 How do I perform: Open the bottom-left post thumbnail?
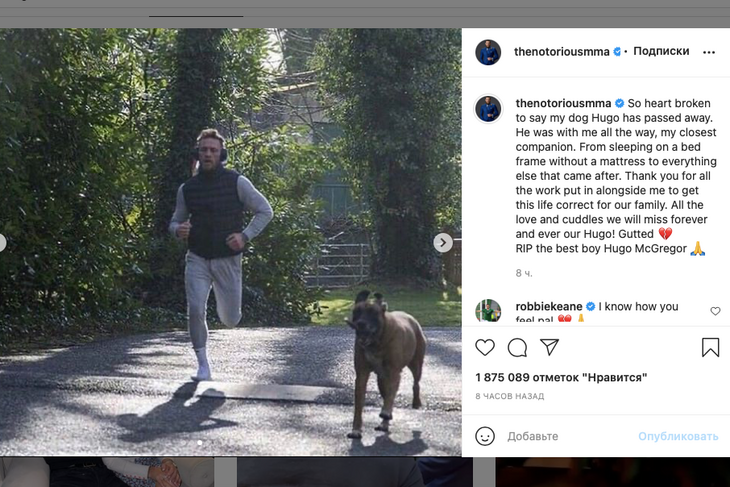point(107,472)
